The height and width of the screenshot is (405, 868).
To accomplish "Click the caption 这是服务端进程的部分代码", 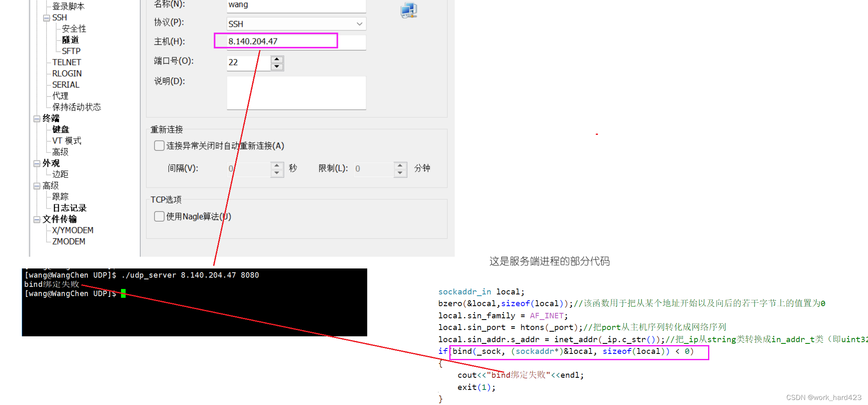I will click(x=550, y=261).
